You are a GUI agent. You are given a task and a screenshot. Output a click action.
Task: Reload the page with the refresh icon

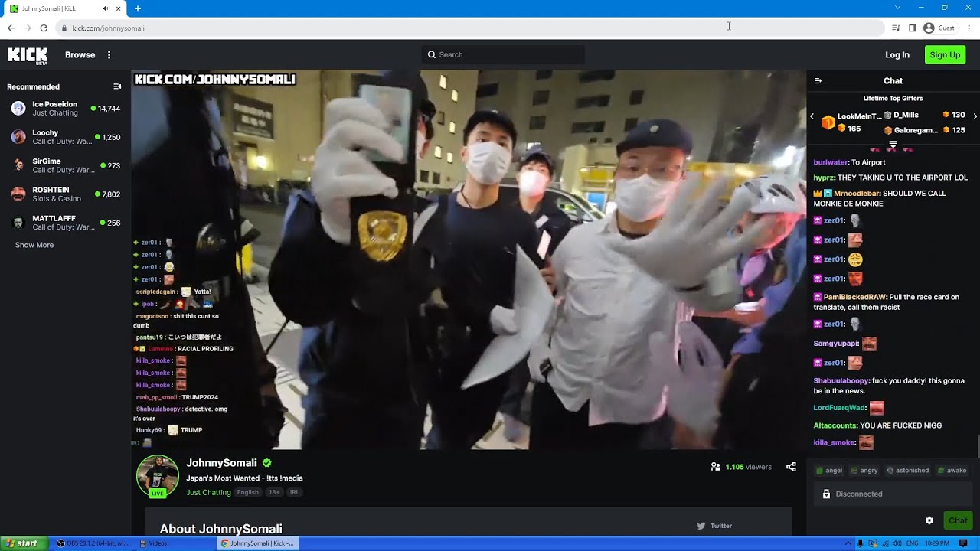click(x=44, y=28)
